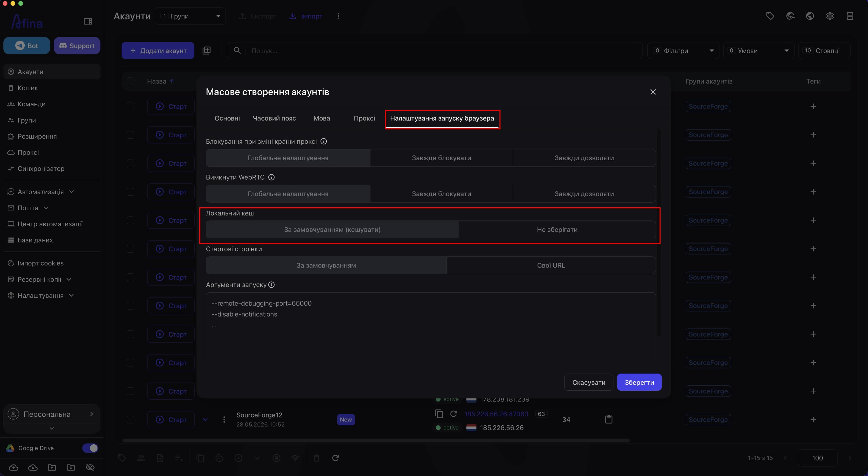Click the refresh icon in bottom toolbar
Image resolution: width=868 pixels, height=476 pixels.
point(335,458)
